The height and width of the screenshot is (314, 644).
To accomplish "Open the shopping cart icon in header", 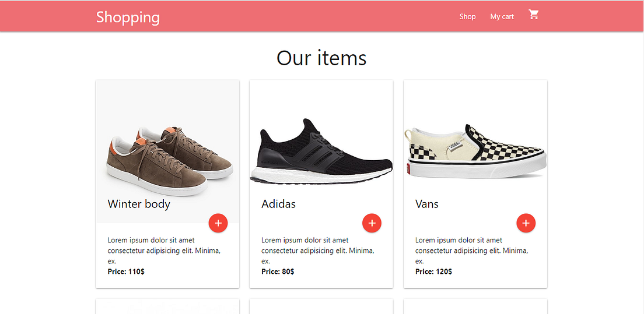I will tap(533, 15).
